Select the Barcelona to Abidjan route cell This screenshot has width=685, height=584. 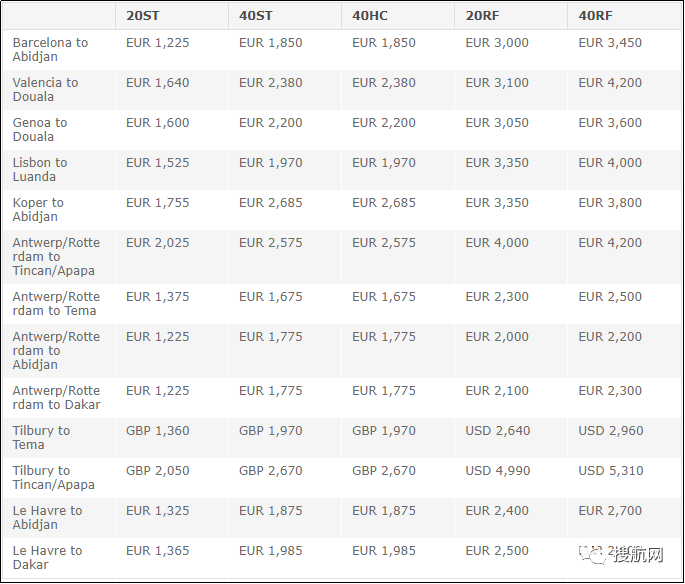(50, 50)
